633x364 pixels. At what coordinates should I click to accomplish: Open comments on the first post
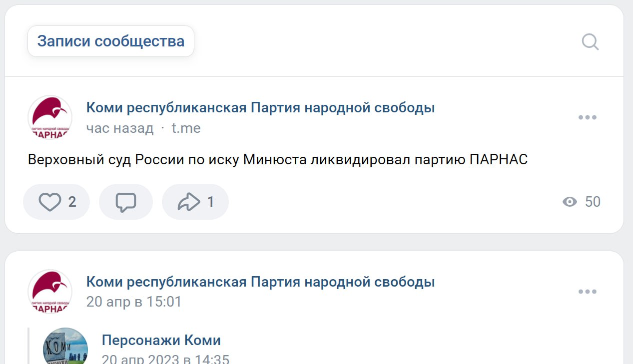[125, 202]
